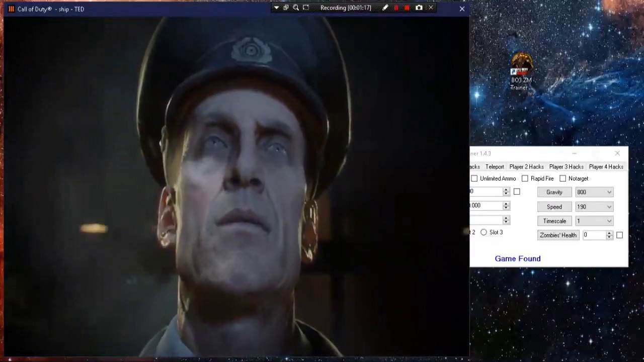Viewport: 644px width, 362px height.
Task: Open the Gravity value dropdown showing 800
Action: (x=594, y=192)
